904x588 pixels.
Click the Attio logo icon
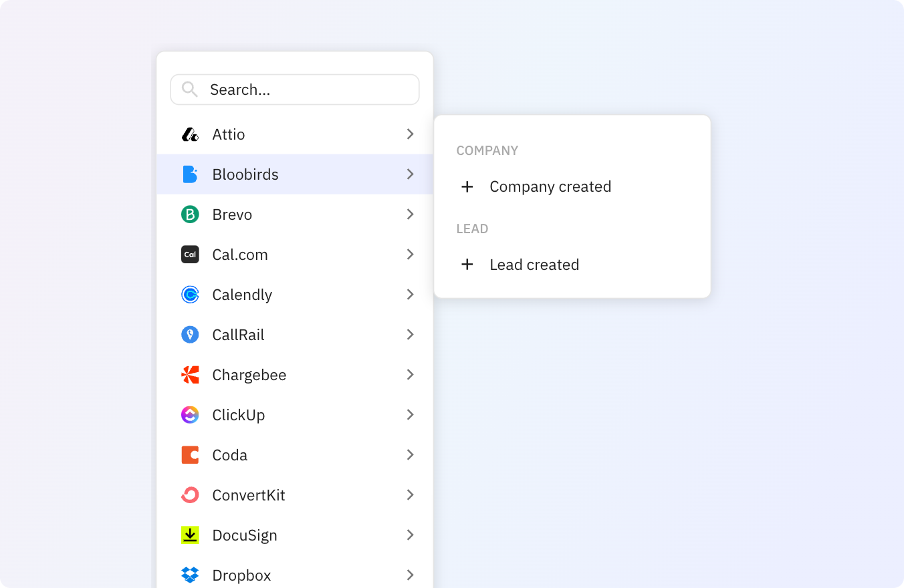(190, 134)
